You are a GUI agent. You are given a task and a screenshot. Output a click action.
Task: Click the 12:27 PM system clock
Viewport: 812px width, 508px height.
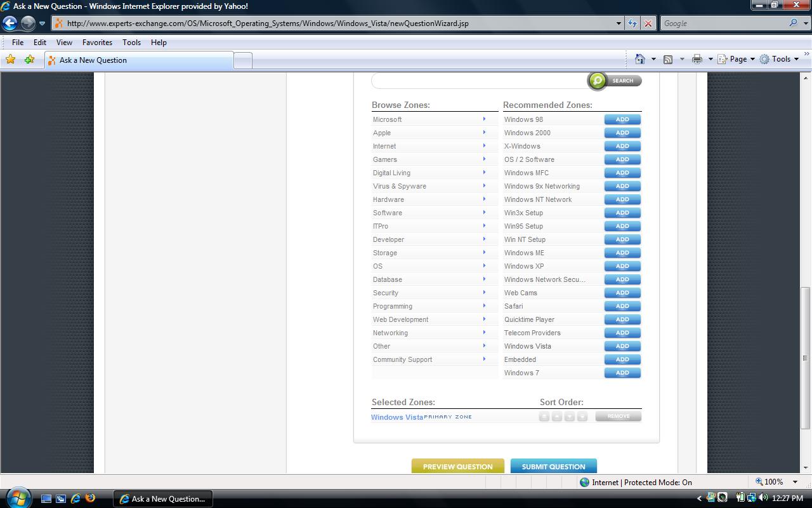(x=788, y=498)
